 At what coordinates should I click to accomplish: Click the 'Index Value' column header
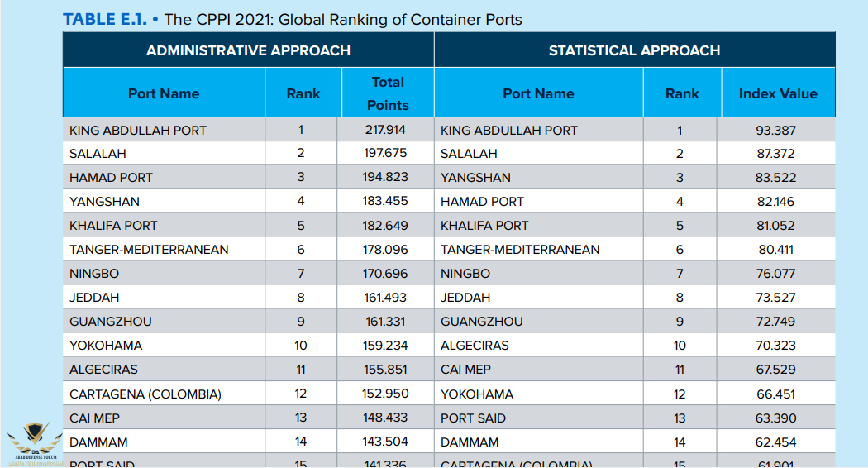click(x=777, y=93)
